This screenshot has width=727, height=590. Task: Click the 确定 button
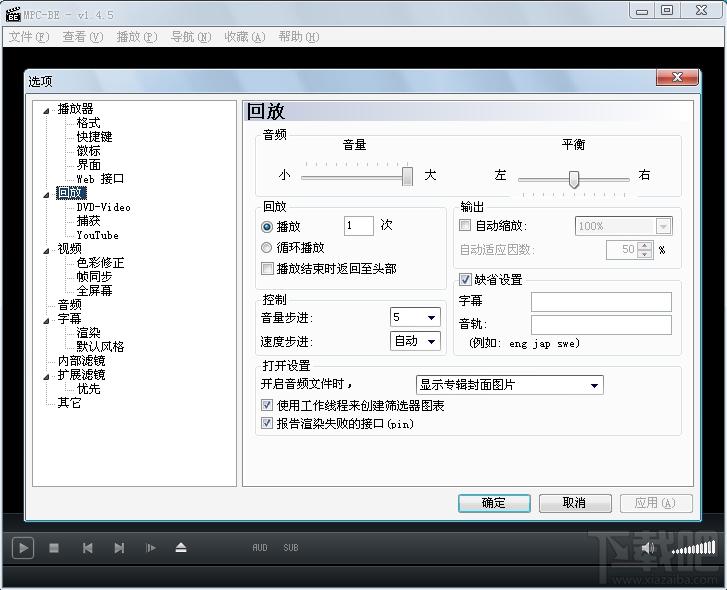(494, 502)
